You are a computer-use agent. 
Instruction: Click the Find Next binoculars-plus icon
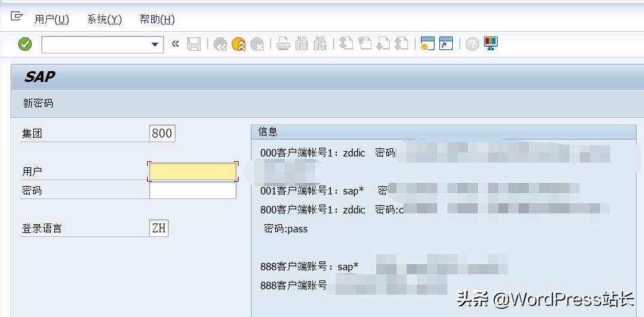320,43
